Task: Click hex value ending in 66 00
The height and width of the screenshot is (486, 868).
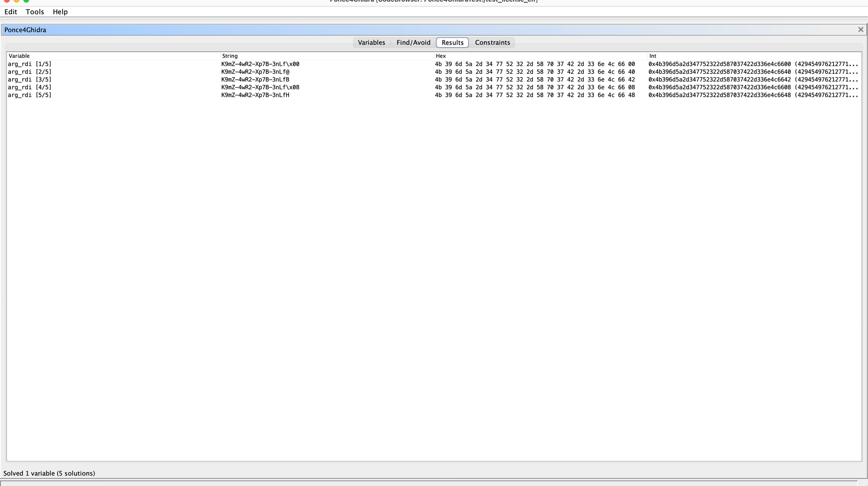Action: pos(535,64)
